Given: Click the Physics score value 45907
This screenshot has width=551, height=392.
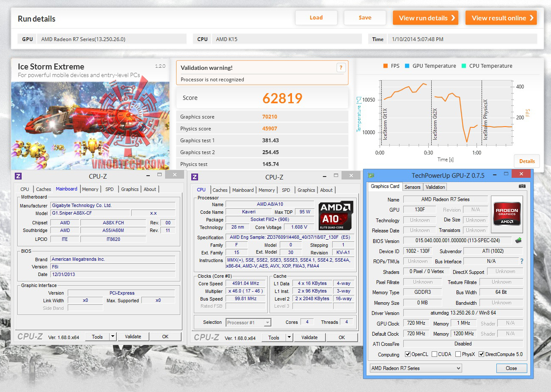Looking at the screenshot, I should pos(270,129).
